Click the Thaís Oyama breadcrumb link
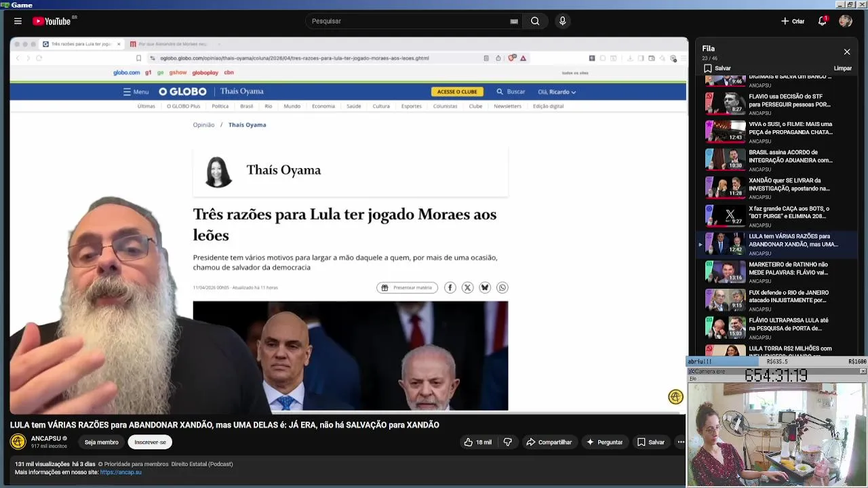The image size is (868, 488). coord(247,125)
